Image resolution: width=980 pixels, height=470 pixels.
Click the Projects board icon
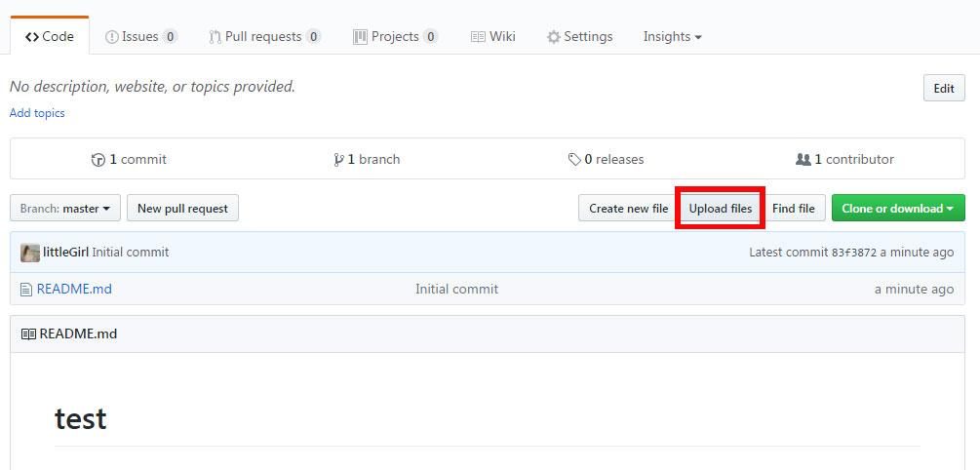360,37
